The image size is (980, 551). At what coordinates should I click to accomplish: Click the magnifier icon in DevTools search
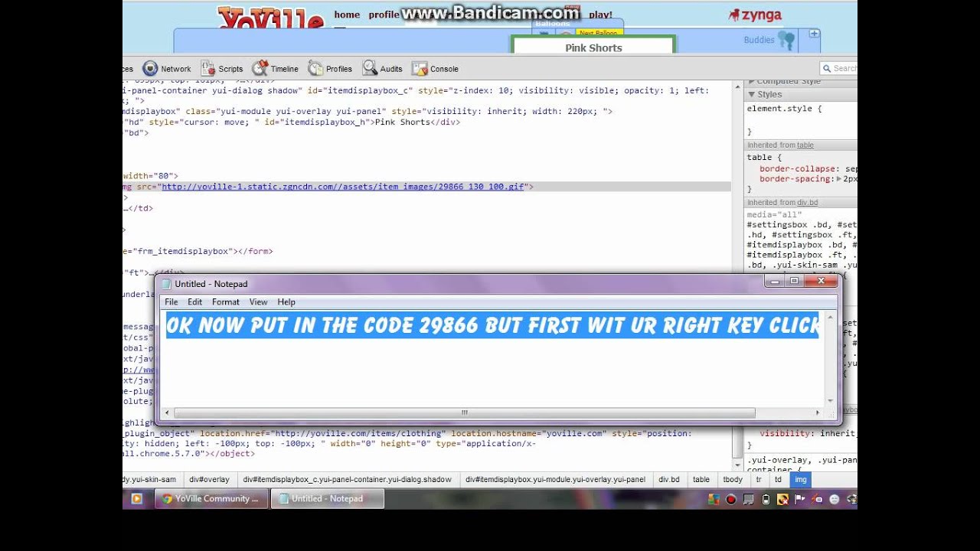pyautogui.click(x=826, y=69)
